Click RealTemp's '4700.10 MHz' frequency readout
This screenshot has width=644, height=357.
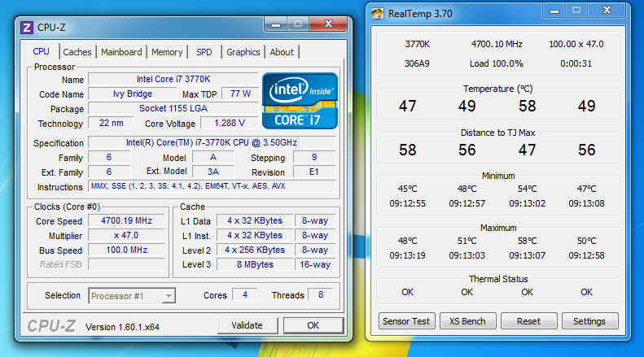(x=497, y=44)
